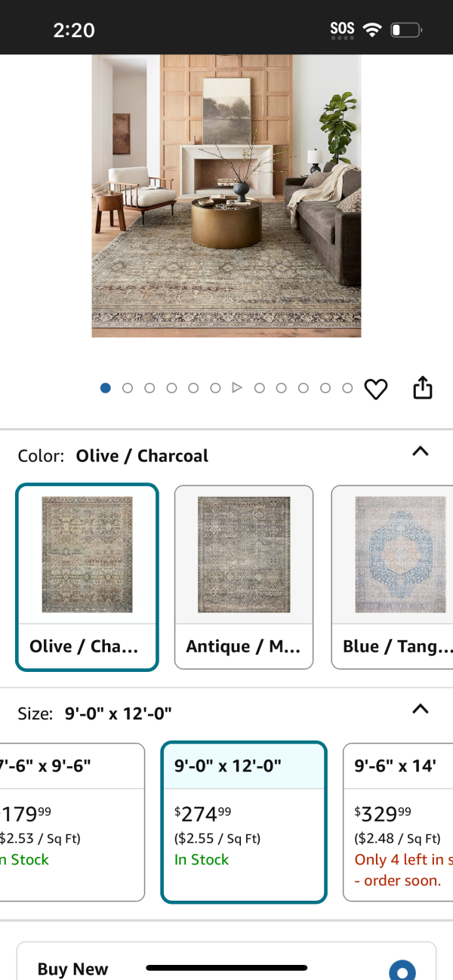Tap the battery status icon
This screenshot has height=980, width=453.
point(406,30)
